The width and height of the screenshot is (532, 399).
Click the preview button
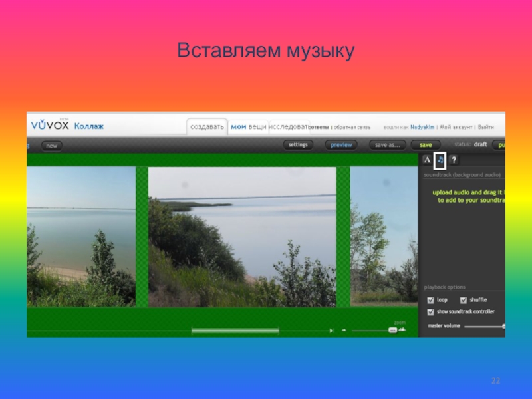[341, 145]
